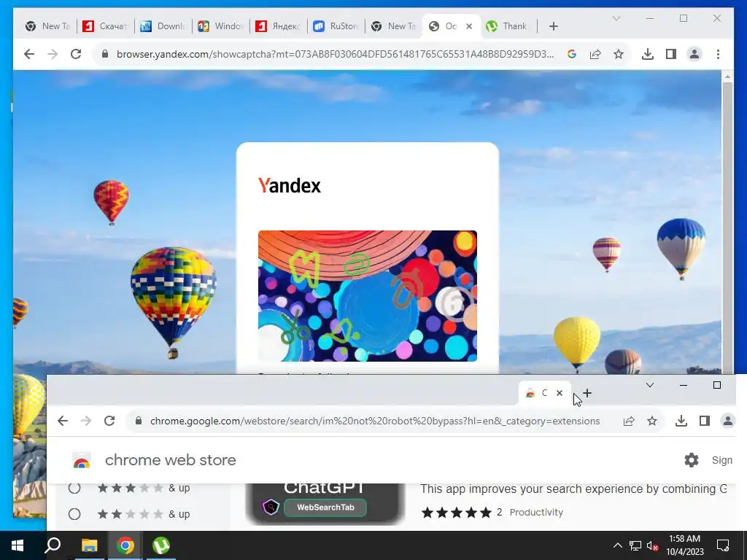Click the browser.yandex.com address bar
747x560 pixels.
335,54
